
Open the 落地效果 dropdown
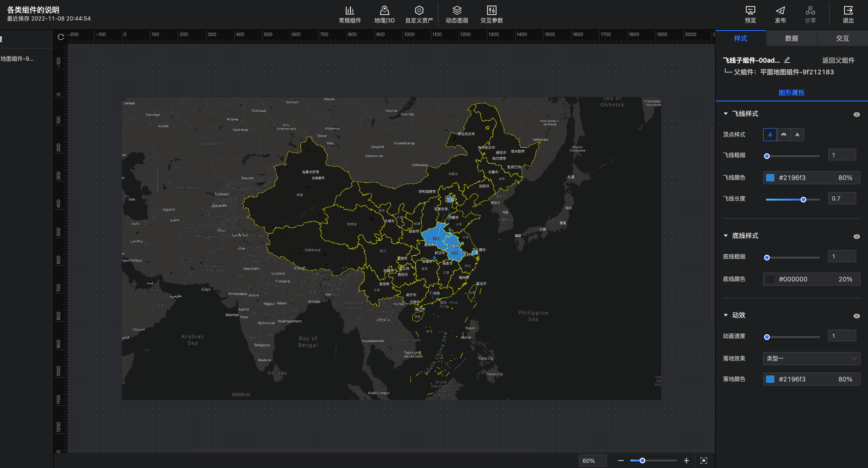coord(811,359)
